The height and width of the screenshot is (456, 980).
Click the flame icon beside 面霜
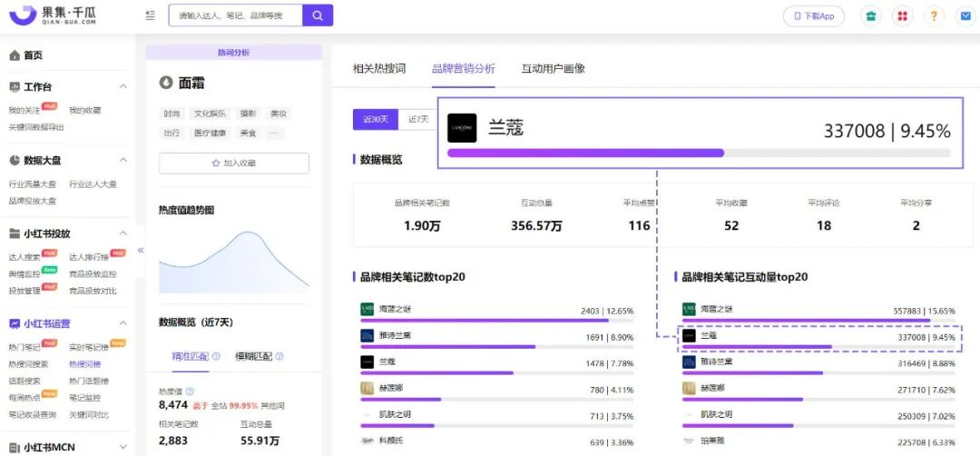(x=166, y=83)
